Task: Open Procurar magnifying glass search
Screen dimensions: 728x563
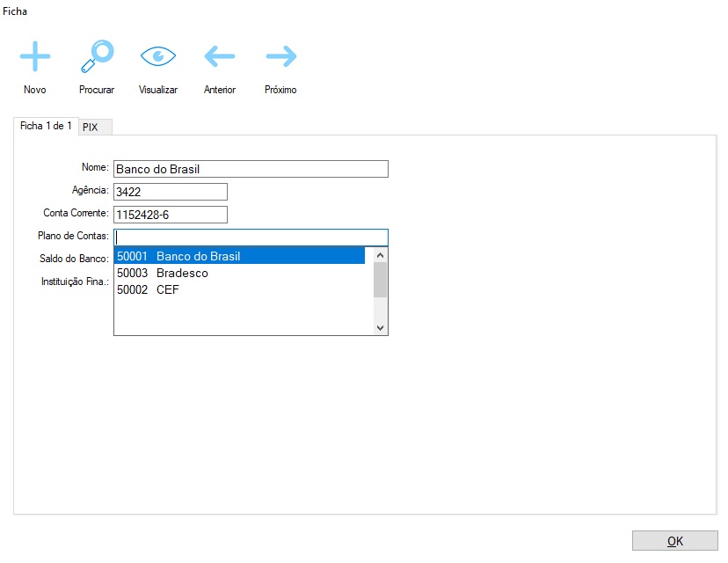Action: click(97, 57)
